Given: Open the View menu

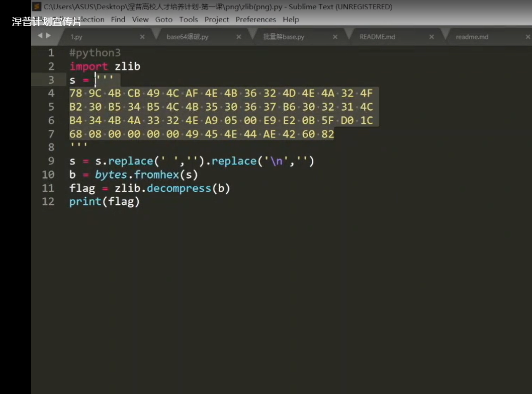Looking at the screenshot, I should [x=140, y=20].
